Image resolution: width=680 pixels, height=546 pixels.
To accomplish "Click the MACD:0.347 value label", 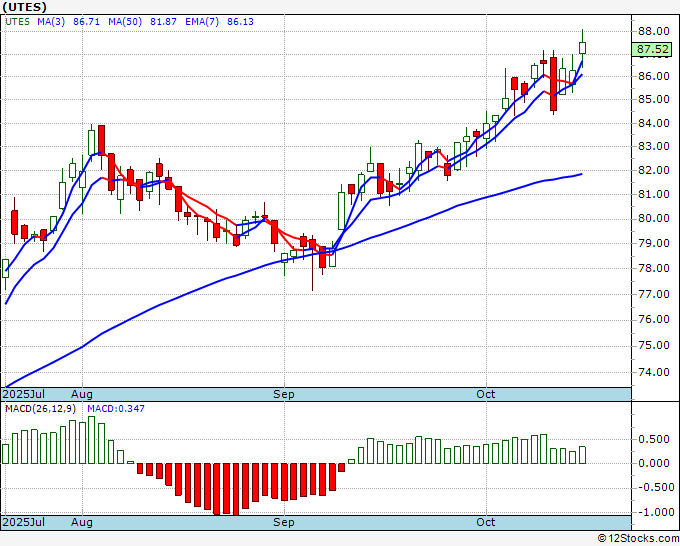I will tap(116, 409).
